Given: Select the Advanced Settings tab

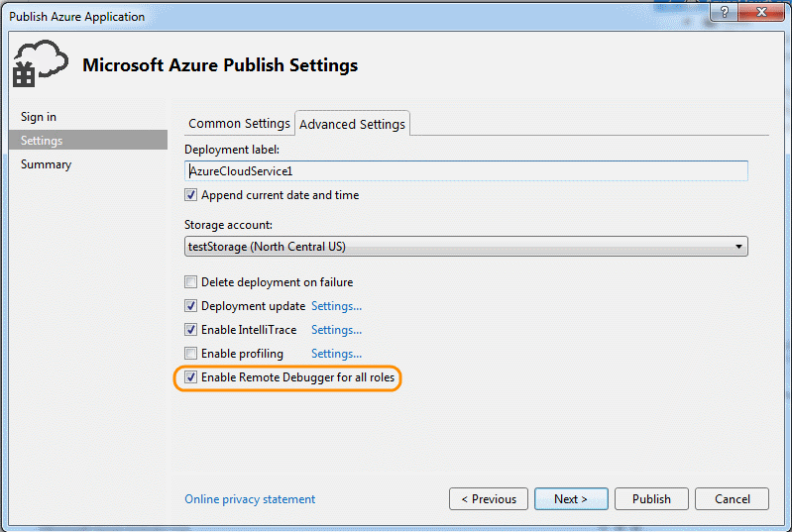Looking at the screenshot, I should tap(352, 124).
